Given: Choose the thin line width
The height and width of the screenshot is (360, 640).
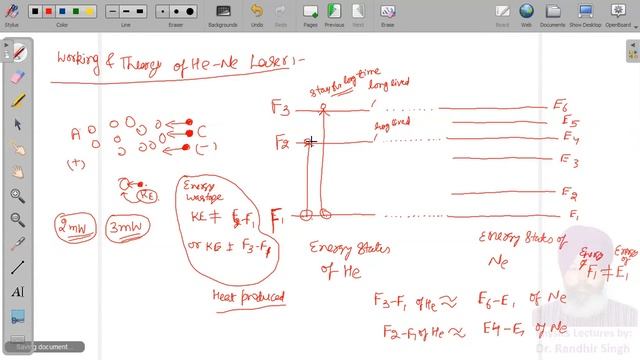Looking at the screenshot, I should pyautogui.click(x=112, y=11).
